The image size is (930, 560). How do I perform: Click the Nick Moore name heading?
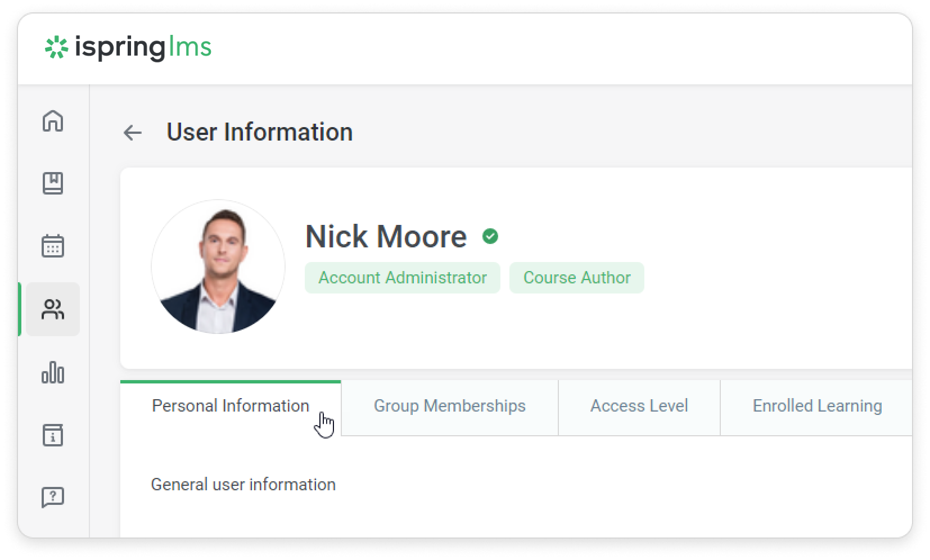[x=386, y=236]
